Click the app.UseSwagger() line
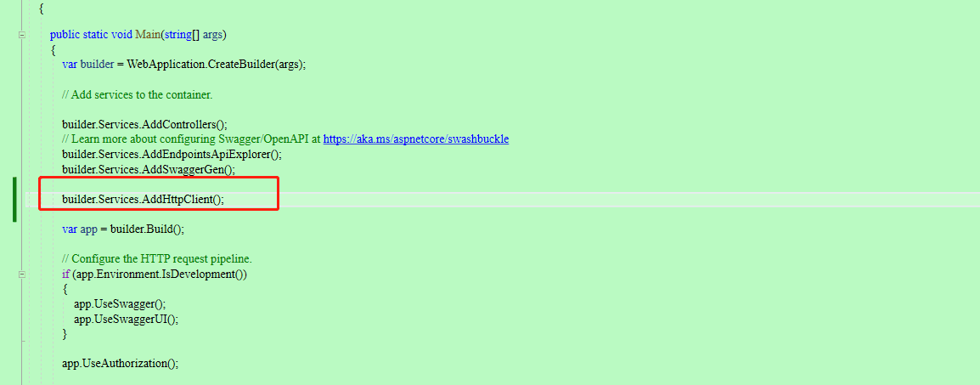The height and width of the screenshot is (385, 980). coord(120,303)
